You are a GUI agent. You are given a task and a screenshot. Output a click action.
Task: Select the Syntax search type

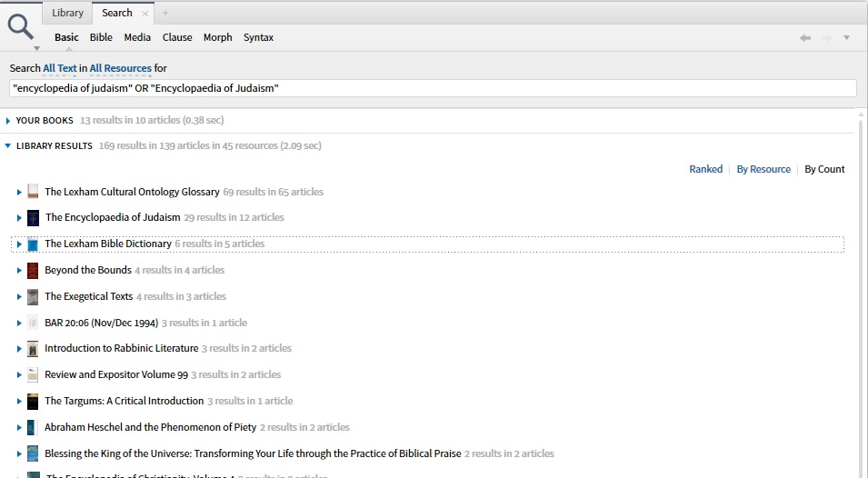[x=258, y=37]
